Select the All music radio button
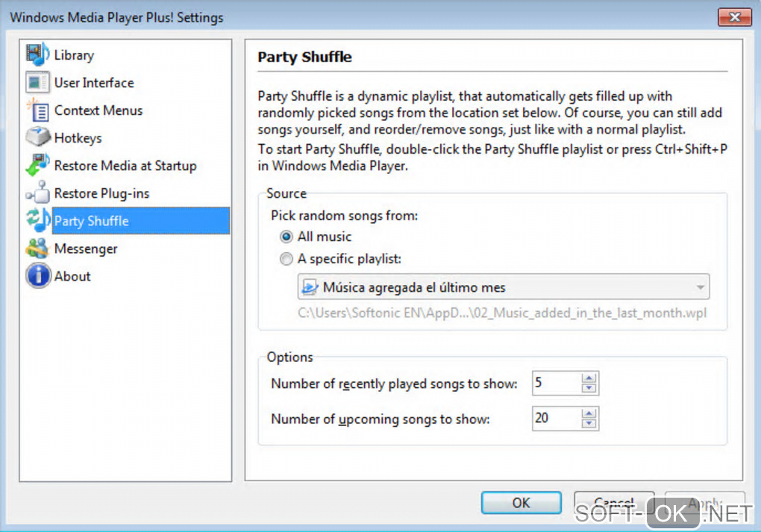 pos(286,237)
